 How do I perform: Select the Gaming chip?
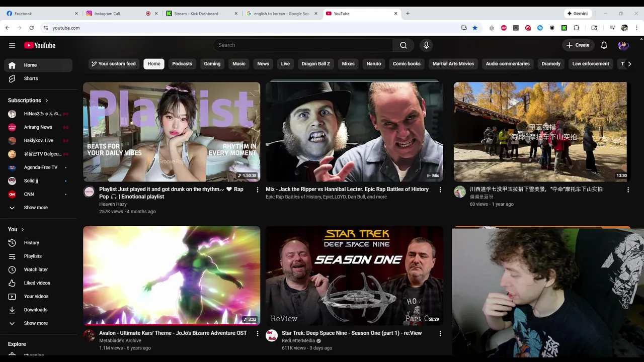(x=212, y=64)
